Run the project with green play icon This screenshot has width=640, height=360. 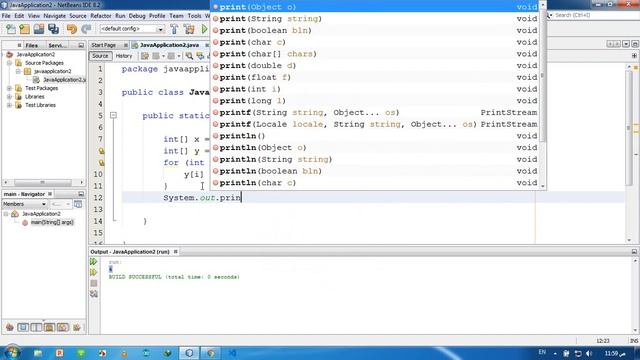click(x=204, y=29)
